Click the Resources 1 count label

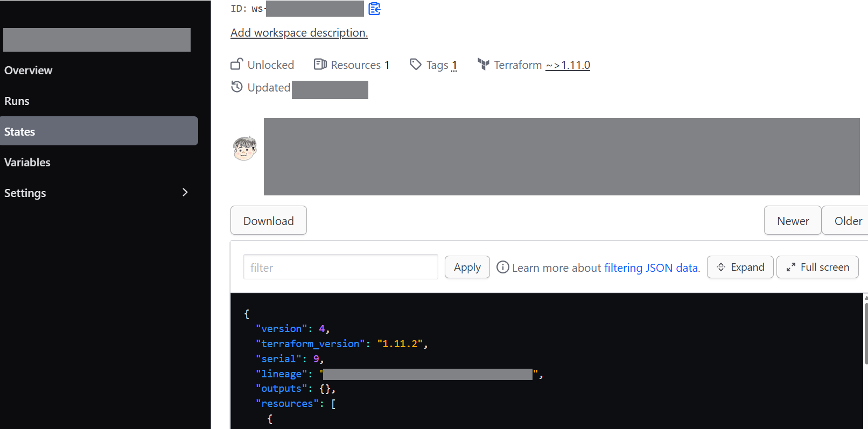360,65
